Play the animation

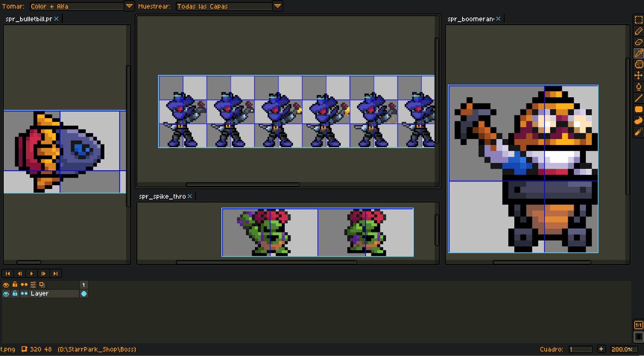pyautogui.click(x=32, y=273)
